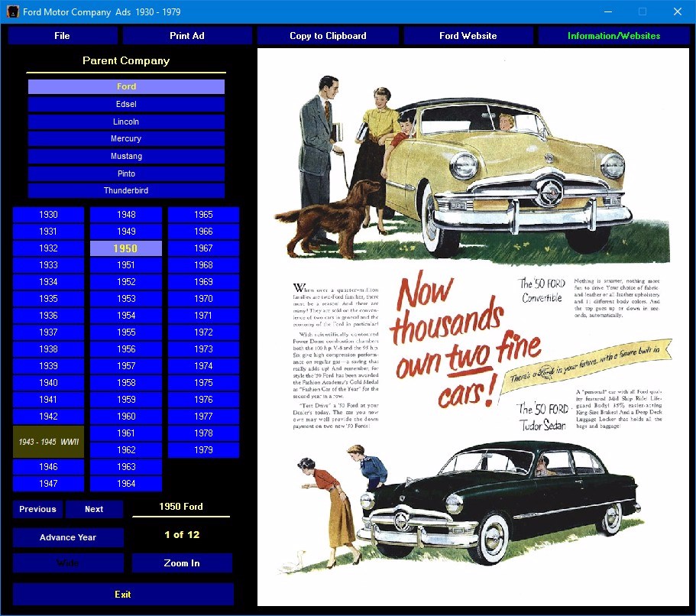The width and height of the screenshot is (696, 616).
Task: Click the 1950 Ford ad image
Action: tap(473, 327)
